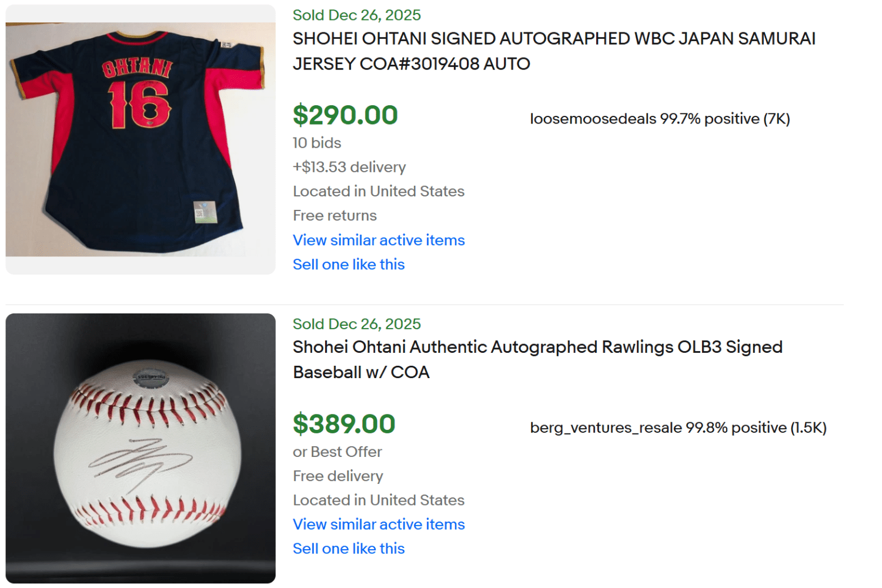
Task: Open the Ohtani Rawlings OLB3 signed baseball listing
Action: pyautogui.click(x=537, y=359)
